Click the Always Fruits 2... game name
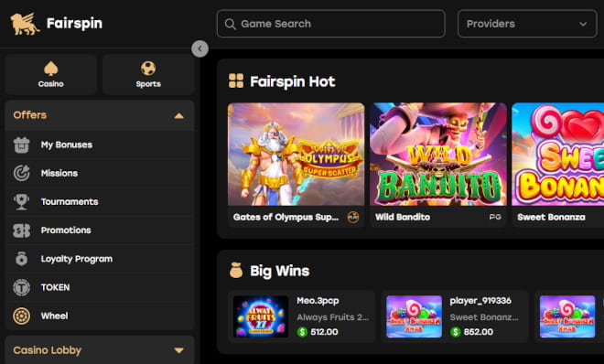 point(333,317)
